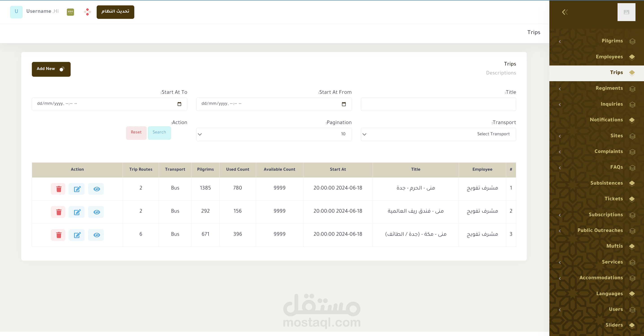Image resolution: width=644 pixels, height=336 pixels.
Task: Open the Pagination dropdown
Action: click(274, 134)
